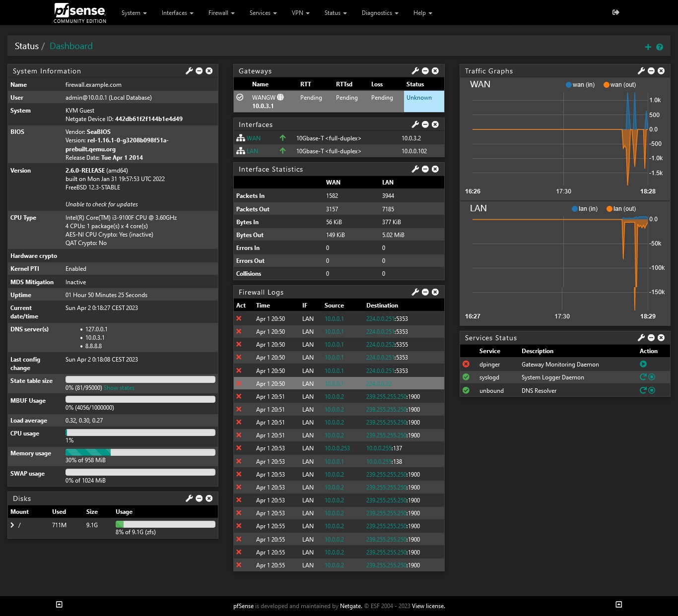The height and width of the screenshot is (616, 678).
Task: Open the Diagnostics dropdown menu
Action: pyautogui.click(x=380, y=13)
